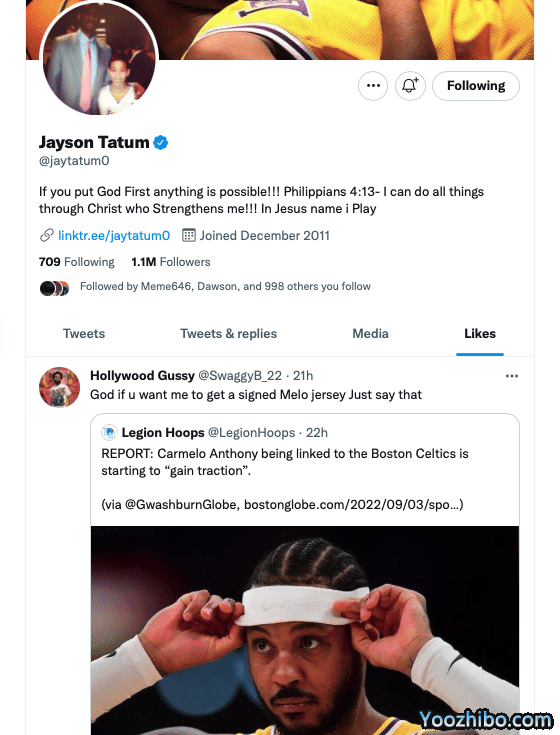Toggle the Following button to unfollow
Screen dimensions: 560x735
tap(476, 86)
